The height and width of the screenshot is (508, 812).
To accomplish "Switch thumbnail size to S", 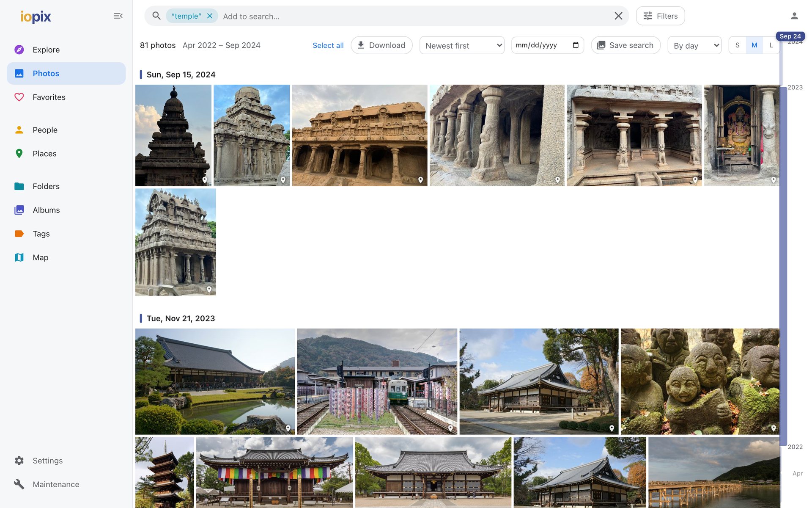I will click(738, 45).
